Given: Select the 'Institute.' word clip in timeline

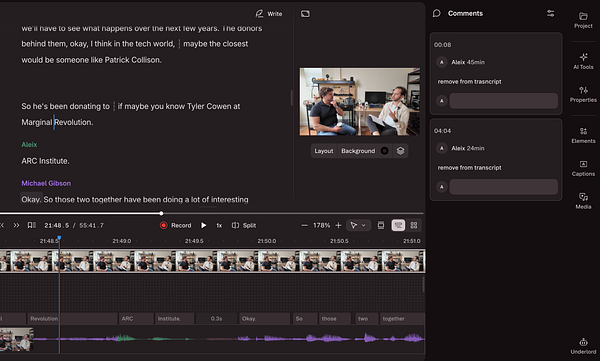Looking at the screenshot, I should [174, 319].
